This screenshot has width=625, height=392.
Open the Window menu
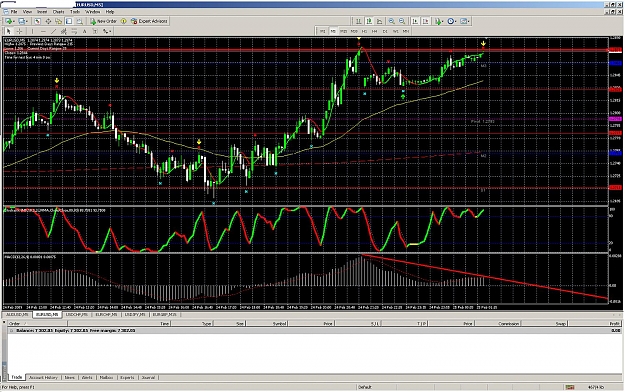92,12
